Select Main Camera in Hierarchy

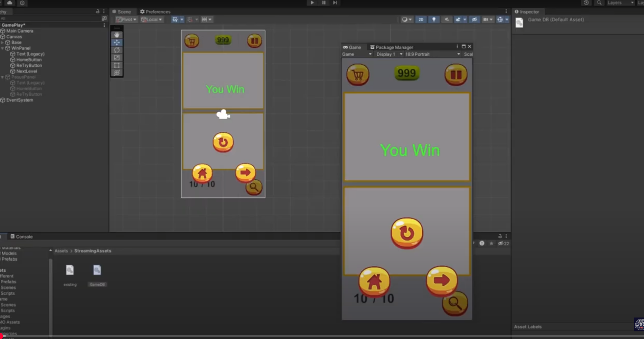[20, 31]
